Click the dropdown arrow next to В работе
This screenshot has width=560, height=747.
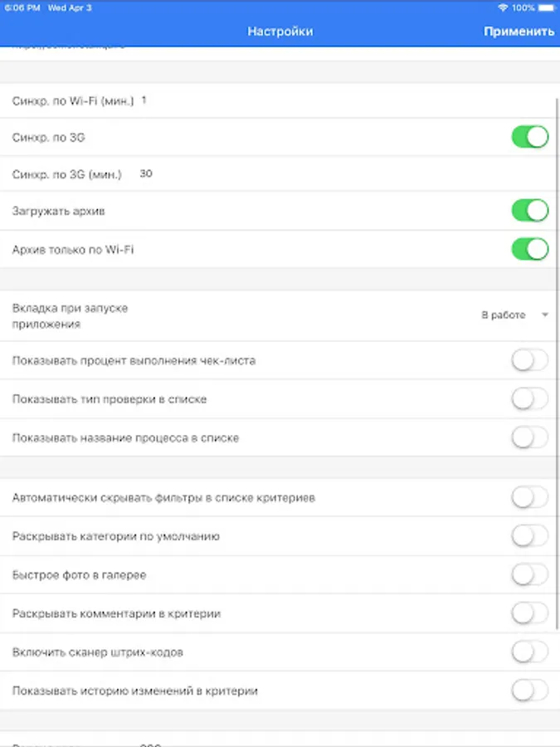click(545, 315)
